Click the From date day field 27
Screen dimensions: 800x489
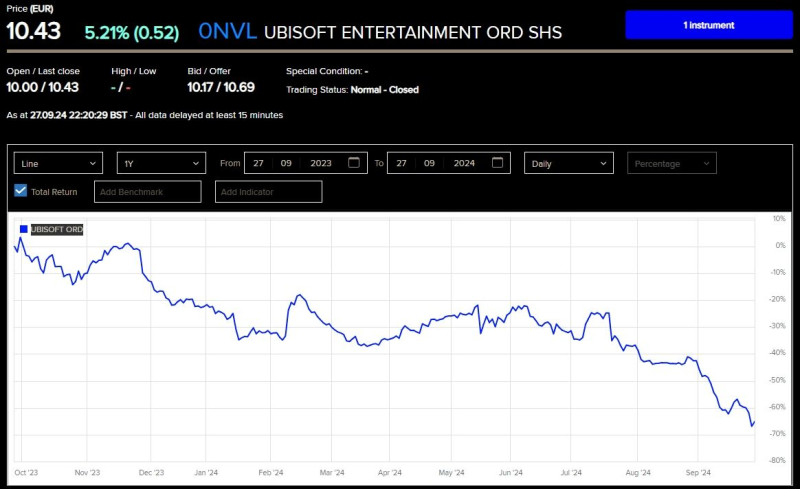point(258,163)
